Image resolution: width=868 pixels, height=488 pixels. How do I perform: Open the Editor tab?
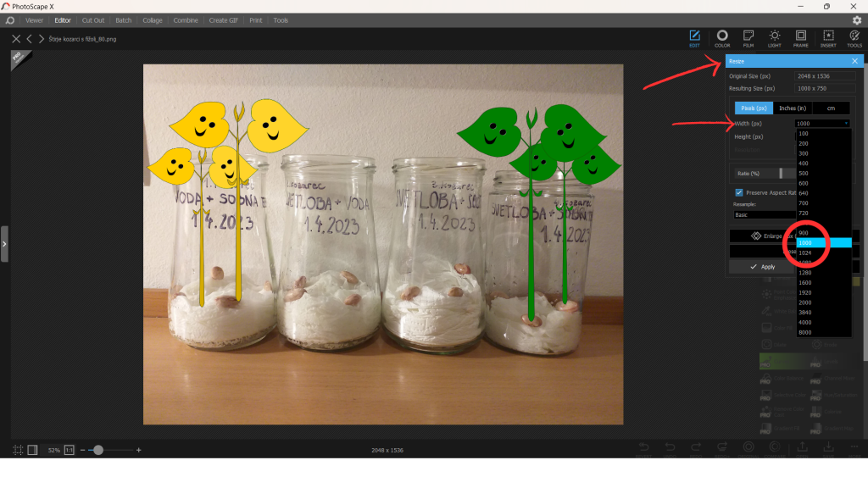tap(63, 20)
